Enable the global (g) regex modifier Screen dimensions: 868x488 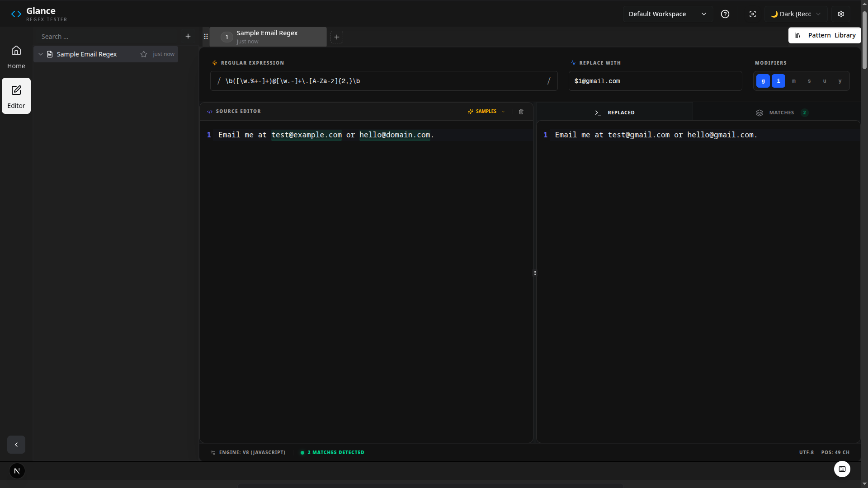763,81
